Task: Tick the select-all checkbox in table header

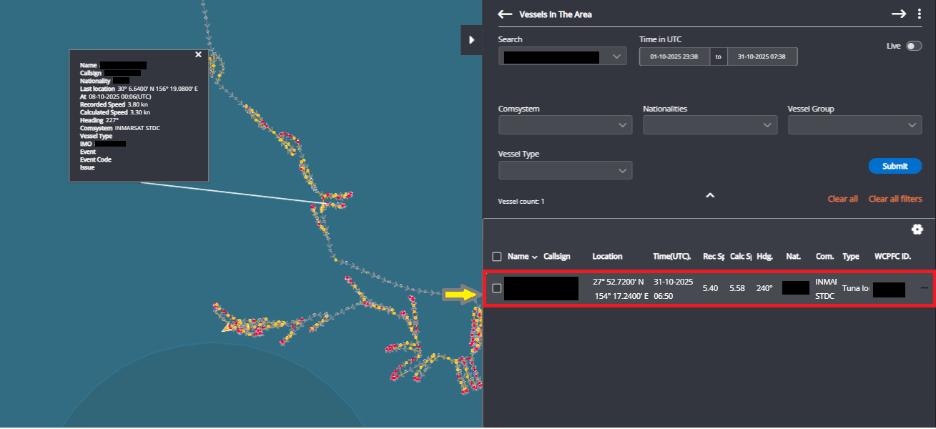Action: pos(497,257)
